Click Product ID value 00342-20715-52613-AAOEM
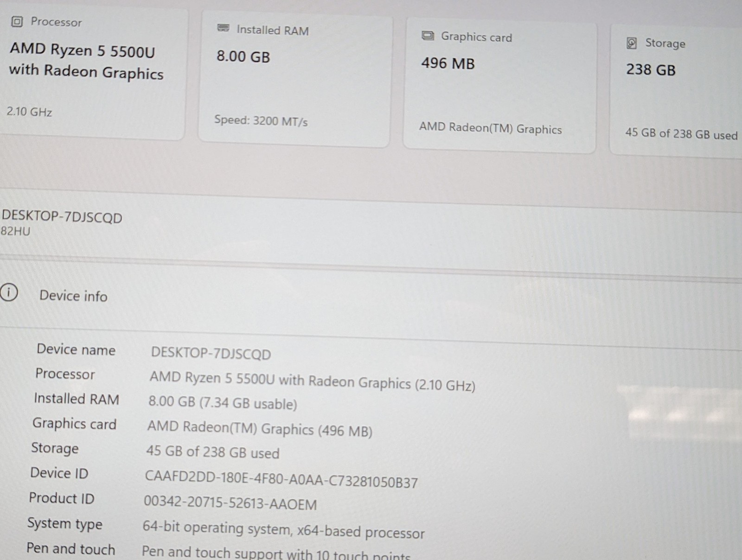Screen dimensions: 742x560 point(230,503)
